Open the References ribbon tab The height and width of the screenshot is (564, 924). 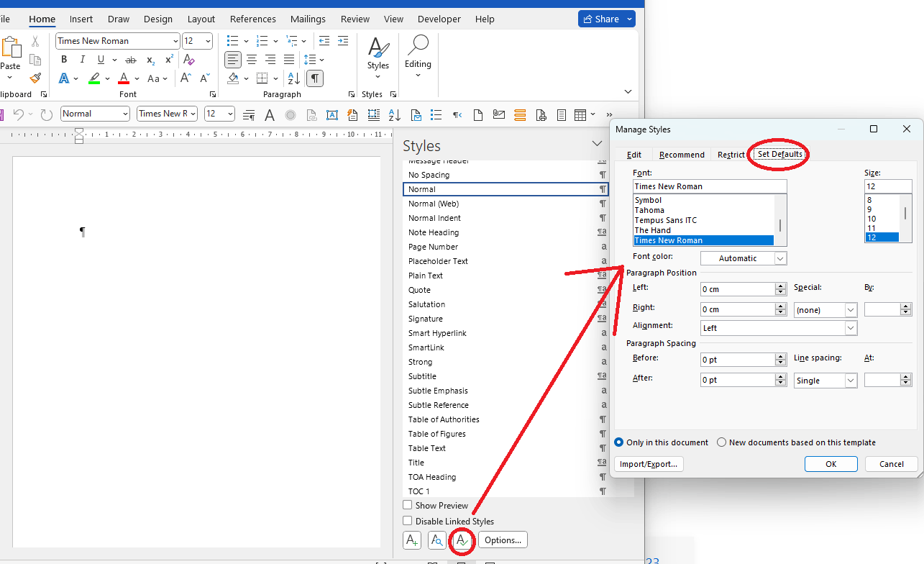point(253,19)
